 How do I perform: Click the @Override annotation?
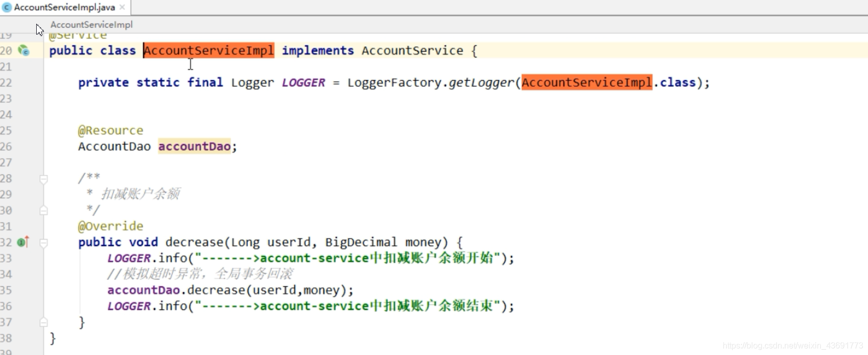111,226
